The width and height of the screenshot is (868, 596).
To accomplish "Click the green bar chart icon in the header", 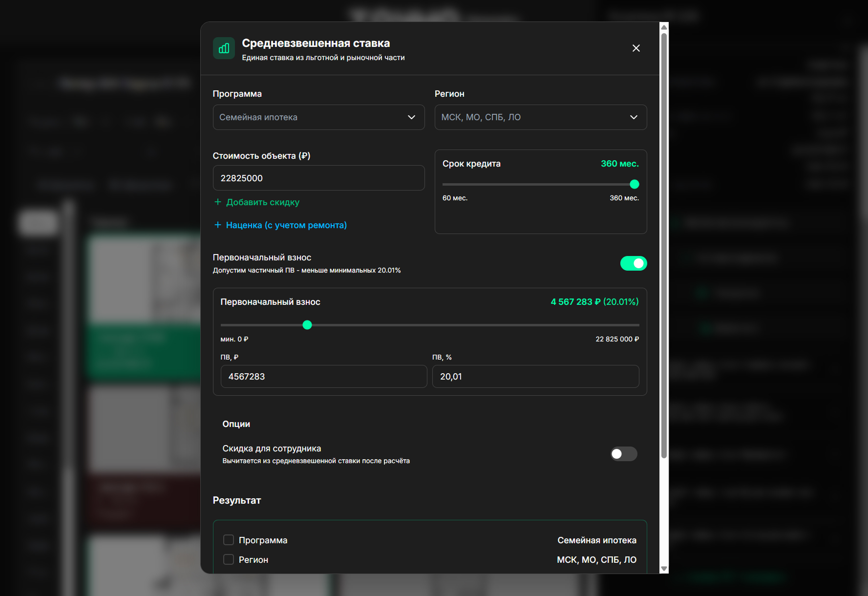I will point(224,48).
